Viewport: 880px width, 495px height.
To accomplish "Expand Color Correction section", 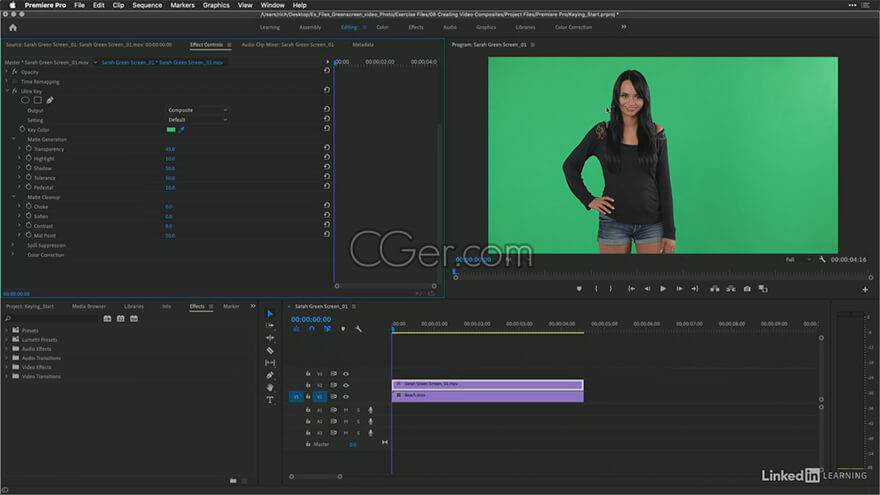I will pos(13,254).
